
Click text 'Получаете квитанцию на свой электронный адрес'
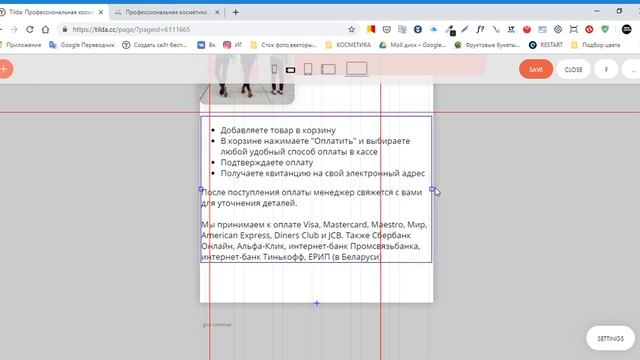click(x=323, y=173)
